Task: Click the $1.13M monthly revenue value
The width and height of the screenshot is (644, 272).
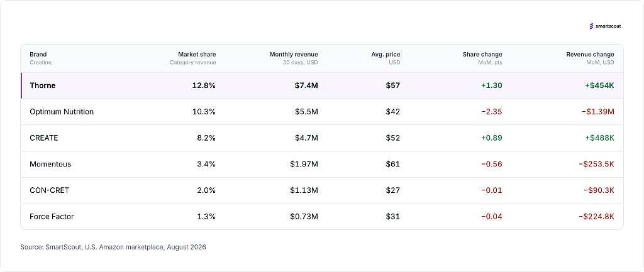Action: click(304, 190)
